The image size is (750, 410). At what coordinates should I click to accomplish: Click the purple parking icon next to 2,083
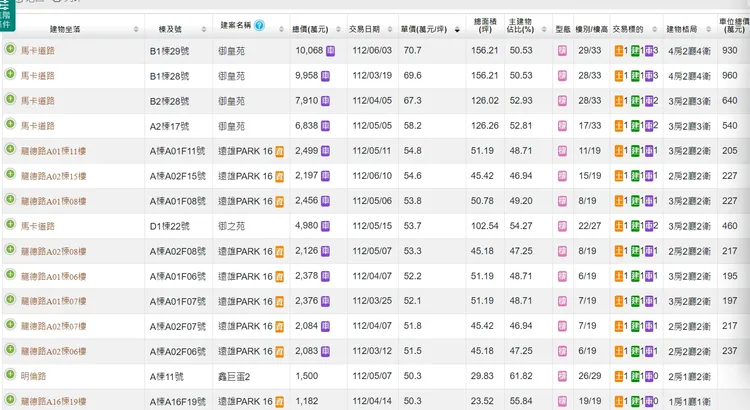tap(325, 351)
